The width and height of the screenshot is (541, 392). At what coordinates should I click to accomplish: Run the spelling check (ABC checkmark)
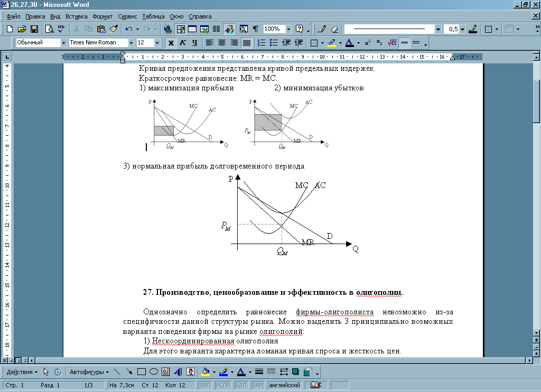[61, 29]
